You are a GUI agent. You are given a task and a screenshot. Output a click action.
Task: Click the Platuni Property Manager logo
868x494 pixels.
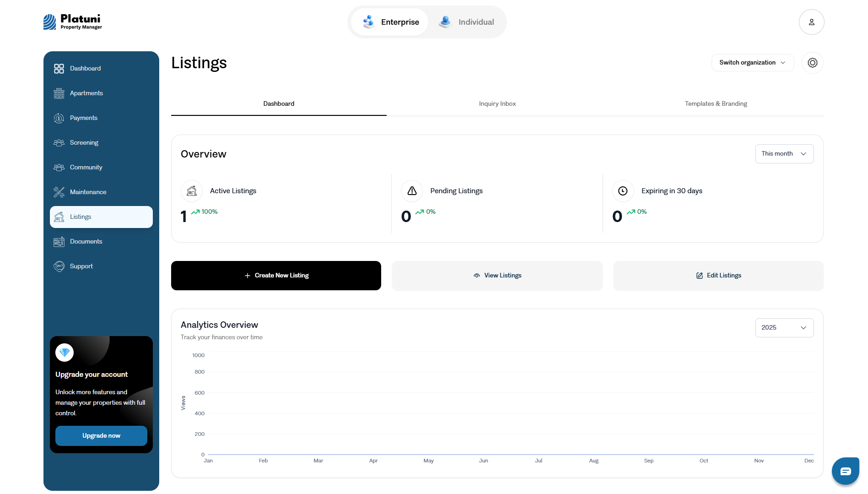(x=73, y=22)
